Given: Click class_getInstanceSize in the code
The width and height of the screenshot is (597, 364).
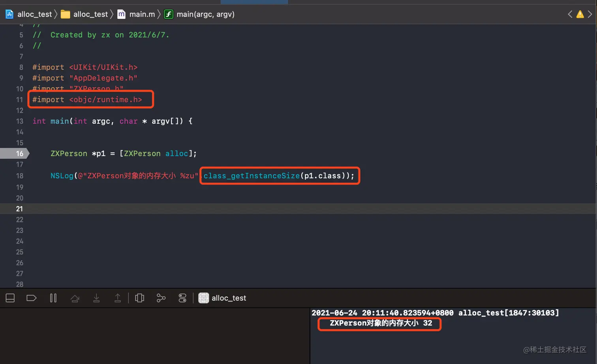Looking at the screenshot, I should 252,176.
